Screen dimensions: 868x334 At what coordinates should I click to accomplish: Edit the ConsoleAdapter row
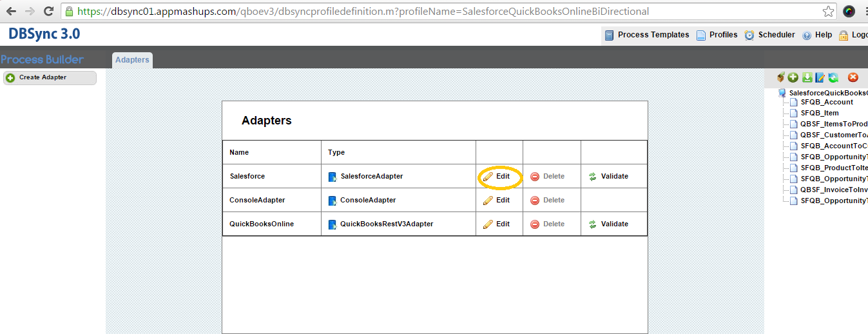[x=497, y=200]
